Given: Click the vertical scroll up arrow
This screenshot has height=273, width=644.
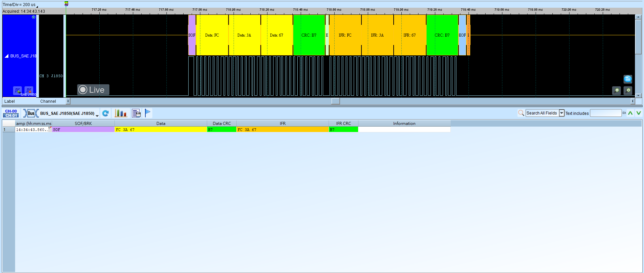Looking at the screenshot, I should (638, 17).
